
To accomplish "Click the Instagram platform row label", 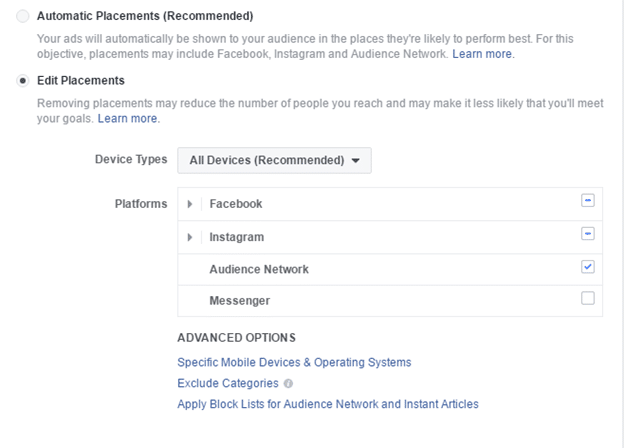I will coord(237,238).
